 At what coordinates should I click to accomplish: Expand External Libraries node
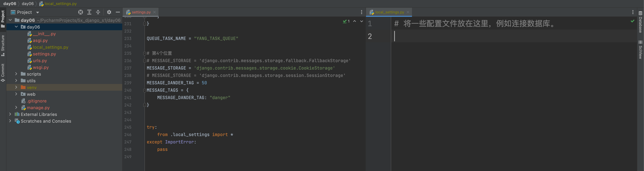[x=10, y=114]
